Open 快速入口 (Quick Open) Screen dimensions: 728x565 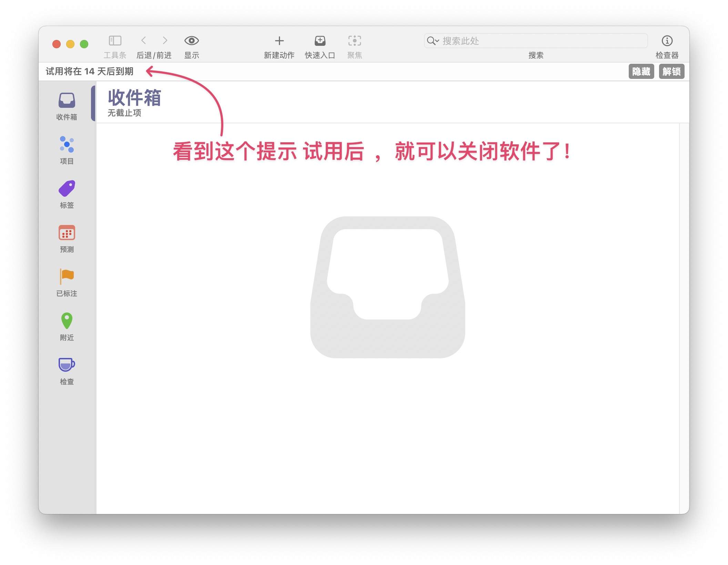pyautogui.click(x=320, y=41)
